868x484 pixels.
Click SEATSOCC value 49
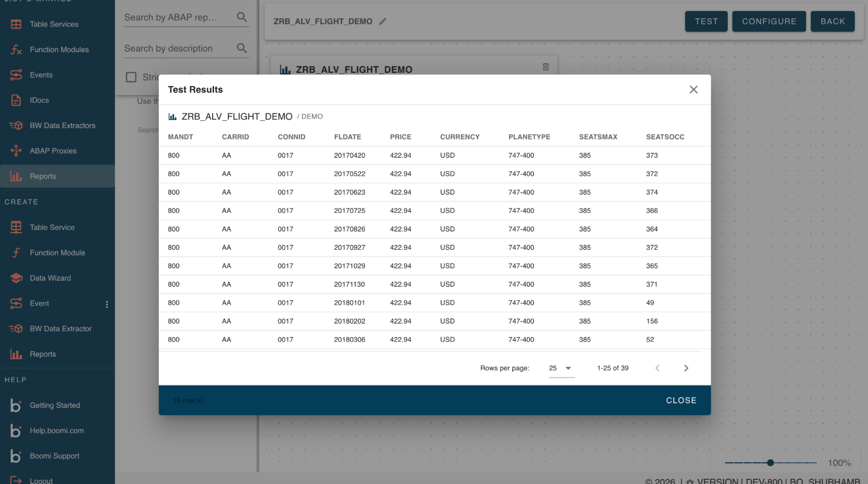pyautogui.click(x=650, y=303)
